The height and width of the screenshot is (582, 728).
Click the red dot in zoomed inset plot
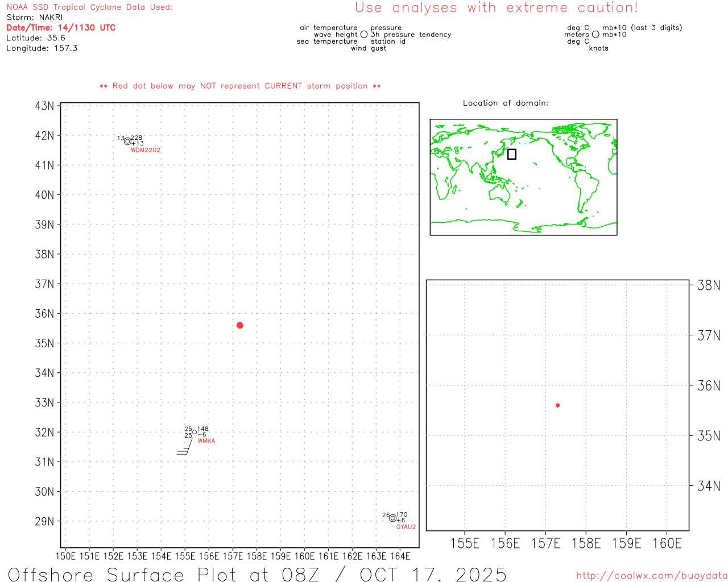click(558, 405)
